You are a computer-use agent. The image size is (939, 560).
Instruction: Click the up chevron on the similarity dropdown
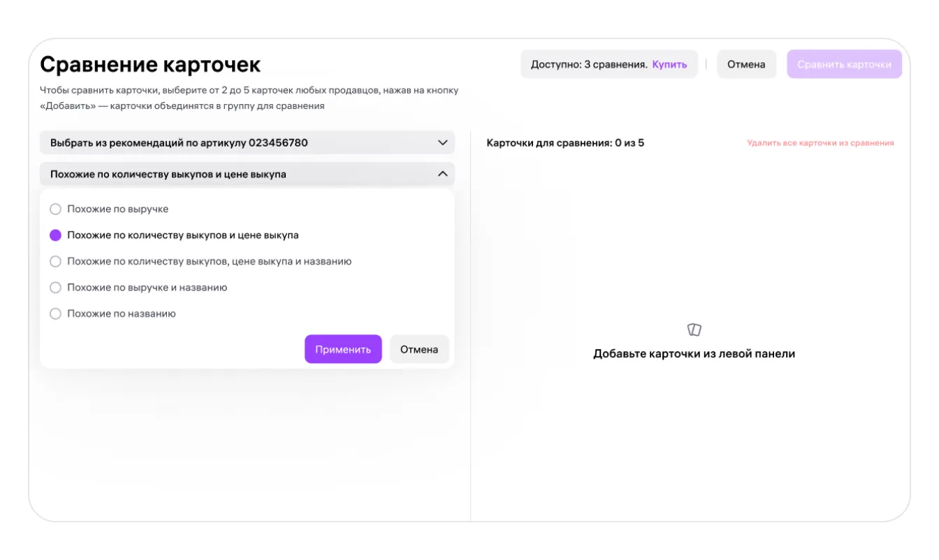point(442,174)
